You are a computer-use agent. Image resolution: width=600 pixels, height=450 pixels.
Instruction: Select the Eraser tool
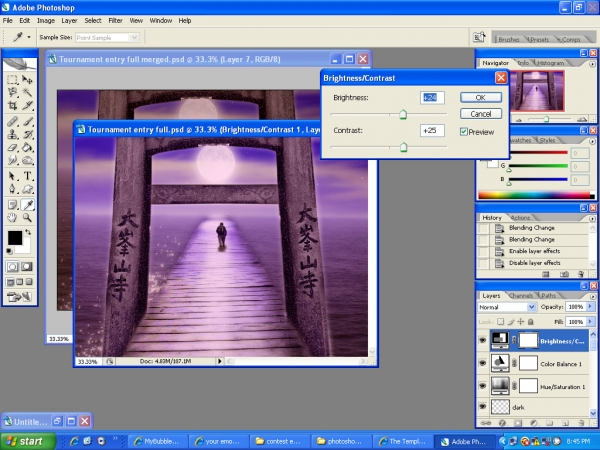tap(12, 147)
